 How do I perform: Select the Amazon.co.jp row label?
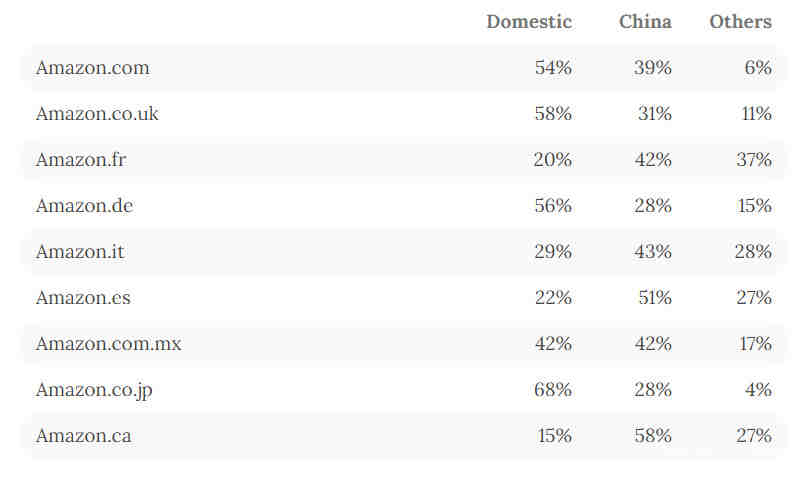coord(94,390)
